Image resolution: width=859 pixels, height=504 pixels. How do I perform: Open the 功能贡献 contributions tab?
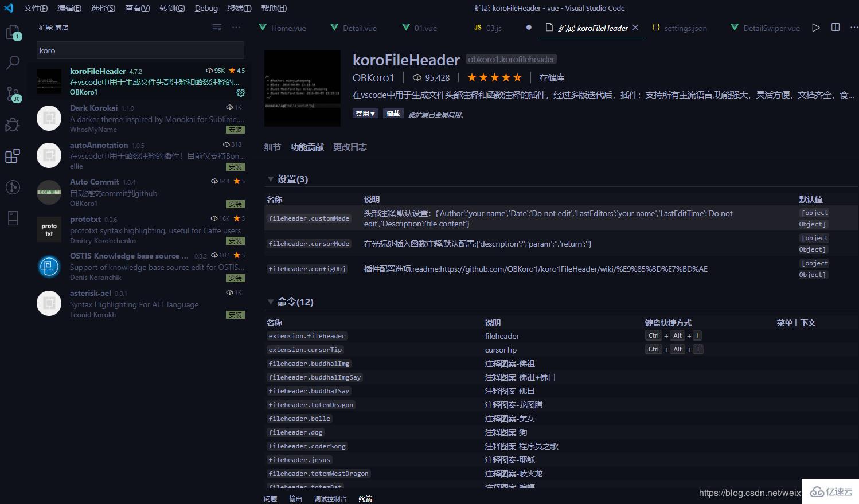click(307, 147)
